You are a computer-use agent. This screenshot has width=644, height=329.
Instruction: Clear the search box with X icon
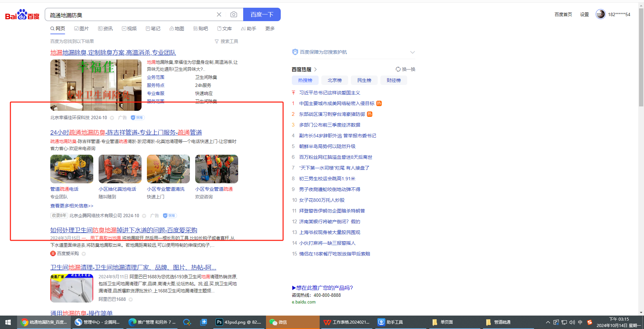click(219, 14)
